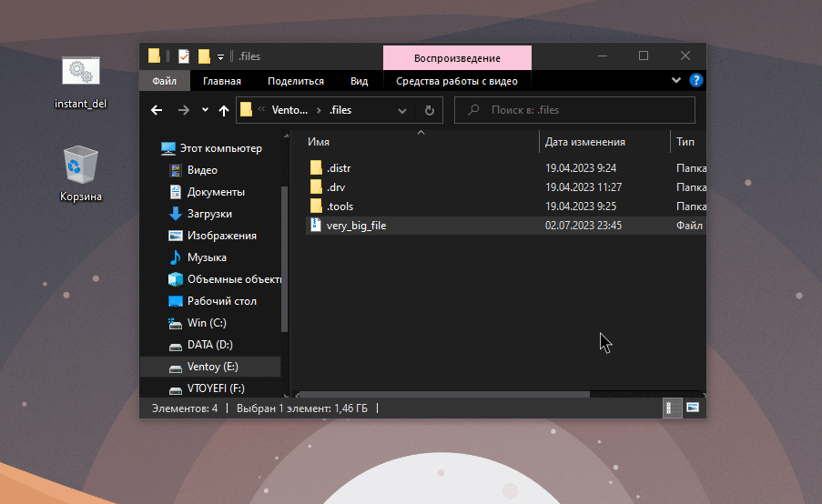Screen dimensions: 822x504
Task: Open the instant_del desktop shortcut icon
Action: (x=81, y=71)
